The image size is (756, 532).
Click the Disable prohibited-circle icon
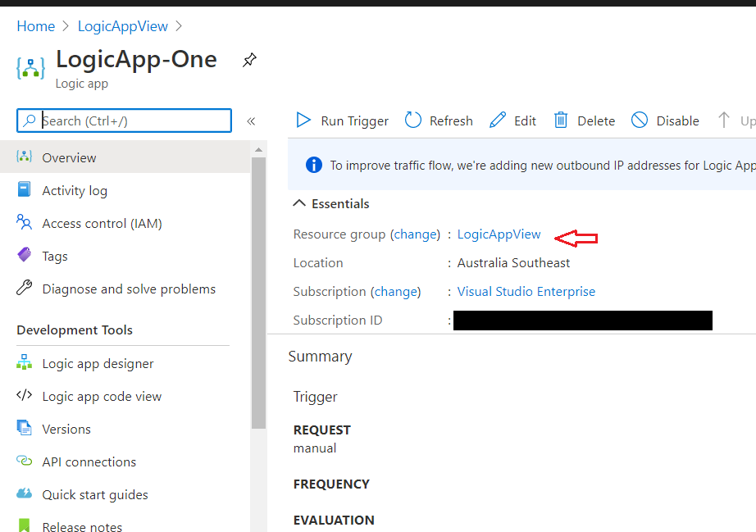[640, 120]
